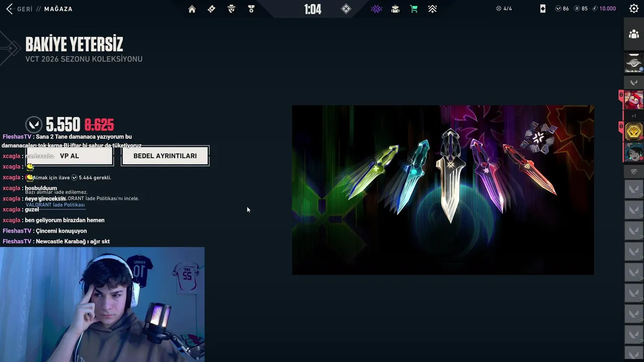Open the VALORANT İade Politikası link
This screenshot has height=362, width=644.
(x=55, y=205)
